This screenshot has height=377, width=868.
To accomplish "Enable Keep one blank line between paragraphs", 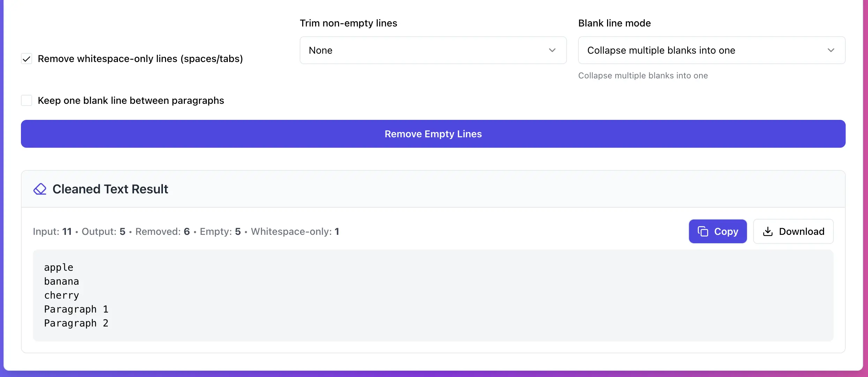I will [x=27, y=100].
